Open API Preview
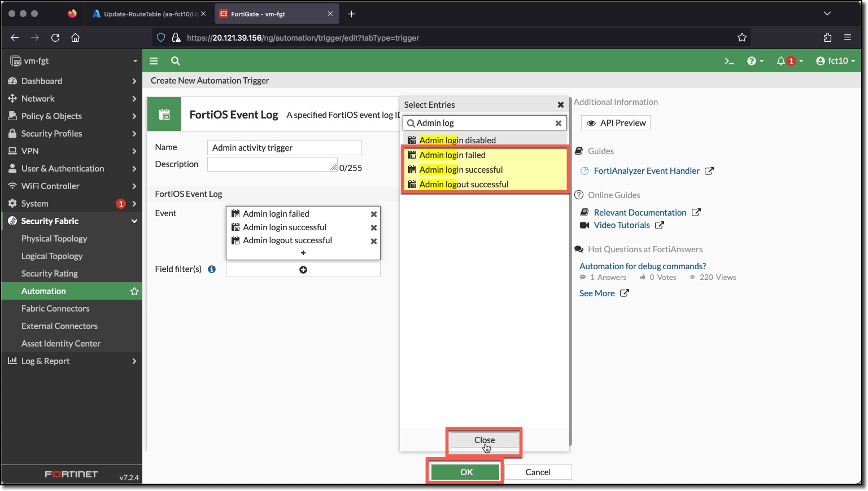 pyautogui.click(x=616, y=123)
